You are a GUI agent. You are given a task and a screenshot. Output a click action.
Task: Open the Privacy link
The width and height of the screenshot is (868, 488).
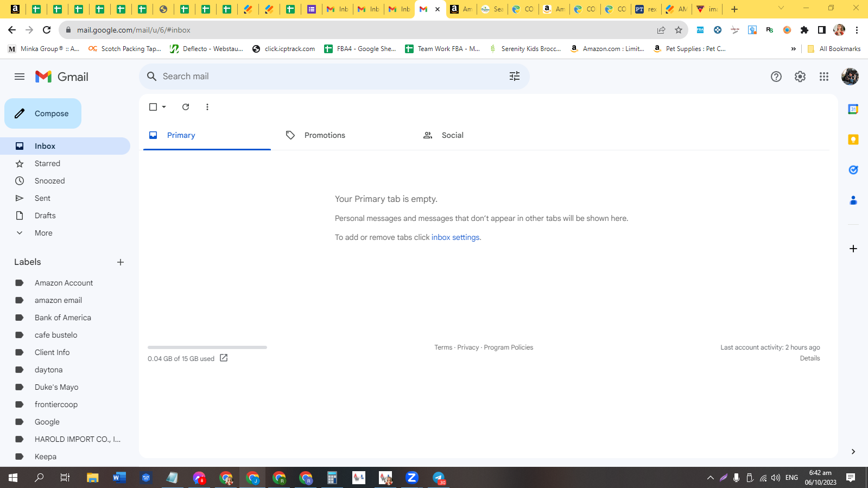tap(468, 347)
